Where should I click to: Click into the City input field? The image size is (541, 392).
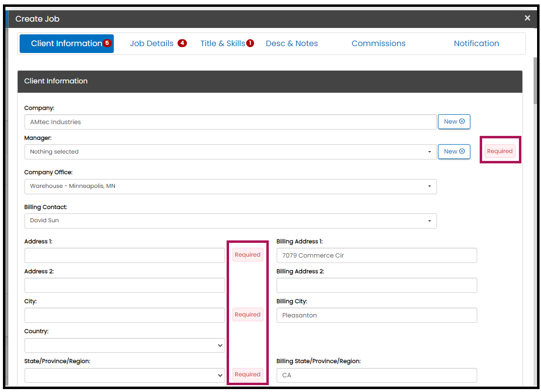point(125,315)
